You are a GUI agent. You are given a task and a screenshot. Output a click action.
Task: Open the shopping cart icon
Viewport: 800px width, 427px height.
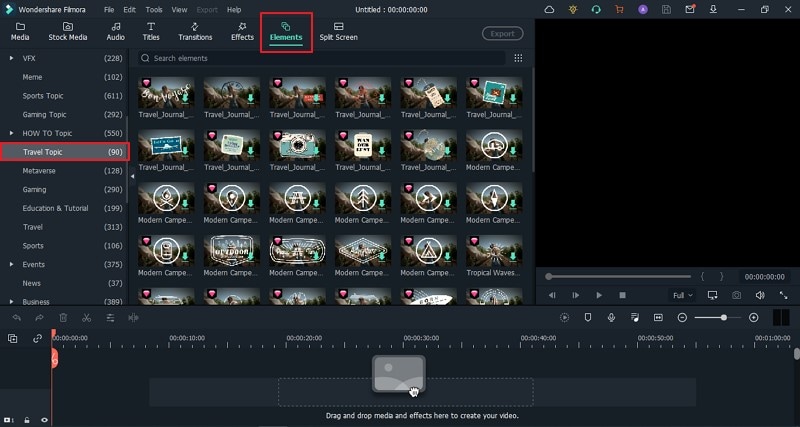619,10
